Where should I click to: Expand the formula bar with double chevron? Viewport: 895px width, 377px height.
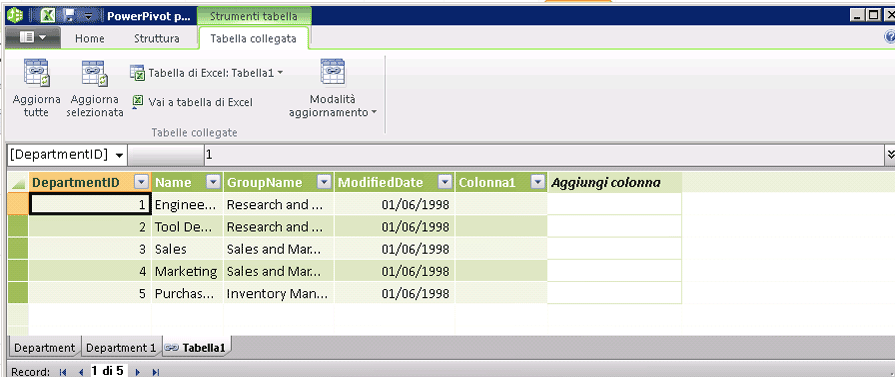coord(890,154)
